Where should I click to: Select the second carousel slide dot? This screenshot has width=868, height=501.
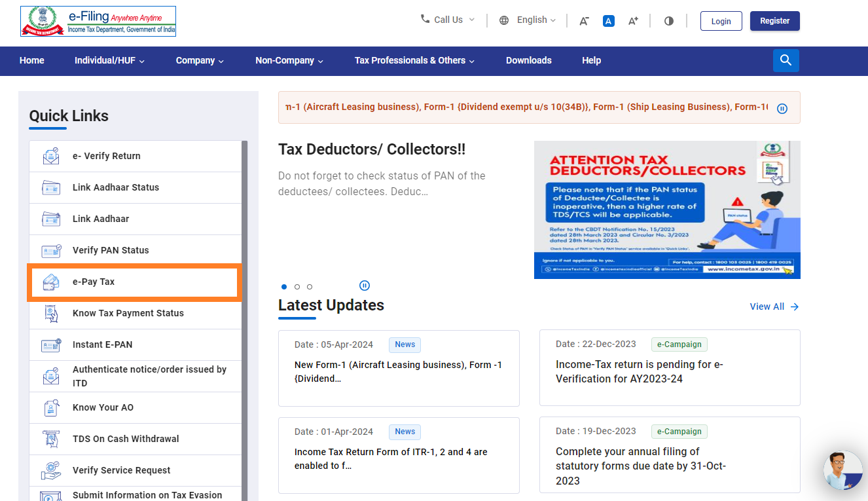(297, 287)
